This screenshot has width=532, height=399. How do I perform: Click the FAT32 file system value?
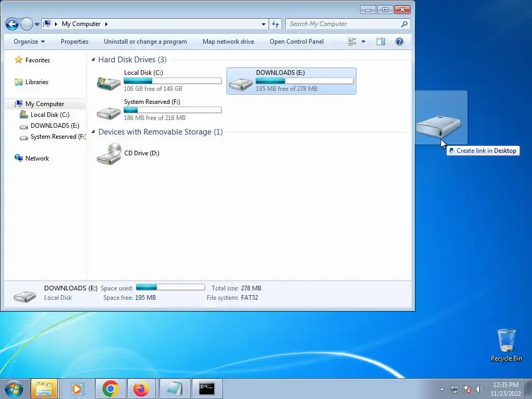coord(249,298)
